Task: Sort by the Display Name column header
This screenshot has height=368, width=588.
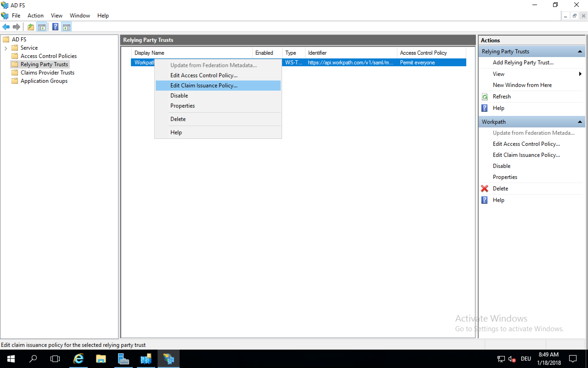Action: tap(192, 53)
